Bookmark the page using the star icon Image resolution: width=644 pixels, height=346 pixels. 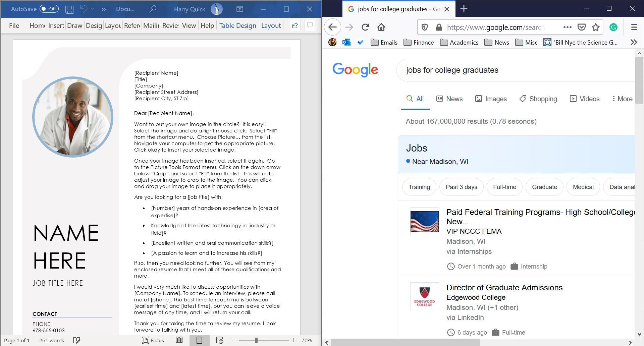pyautogui.click(x=596, y=27)
